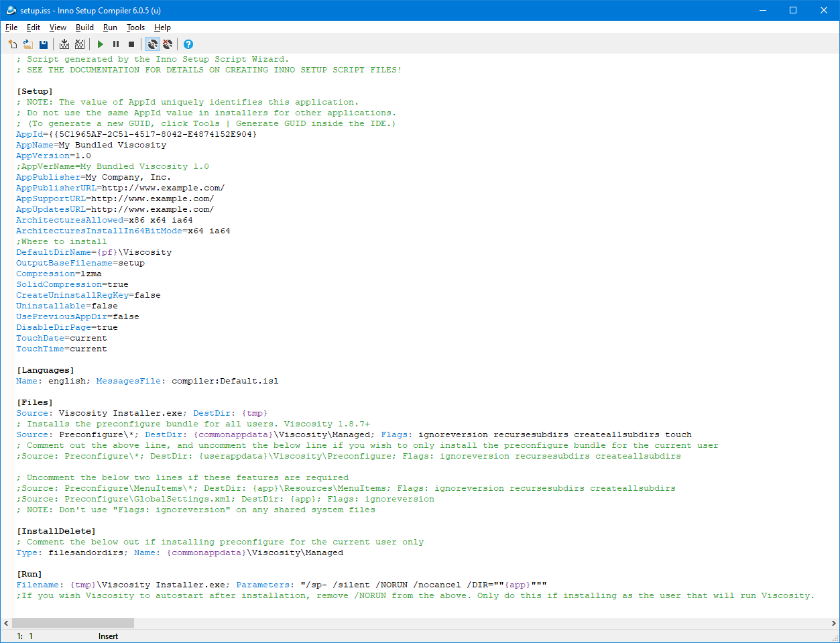Image resolution: width=840 pixels, height=643 pixels.
Task: Create a new script with the New icon
Action: (12, 44)
